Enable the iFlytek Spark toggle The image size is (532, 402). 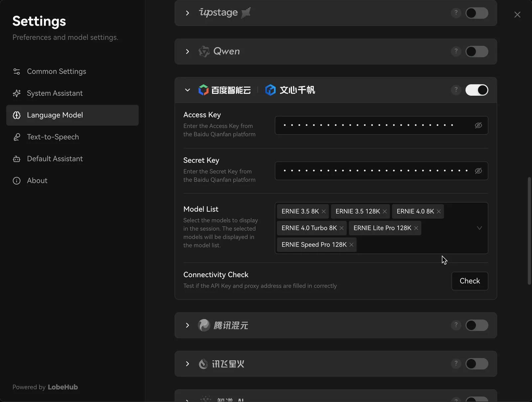477,364
